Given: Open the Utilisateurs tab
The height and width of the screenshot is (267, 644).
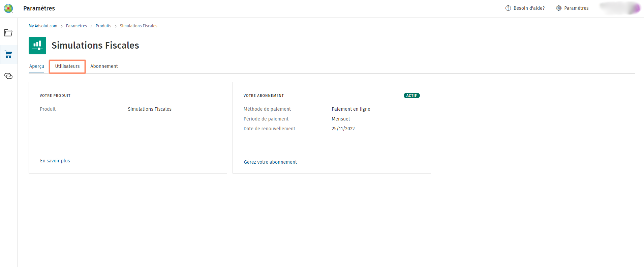Looking at the screenshot, I should [67, 66].
